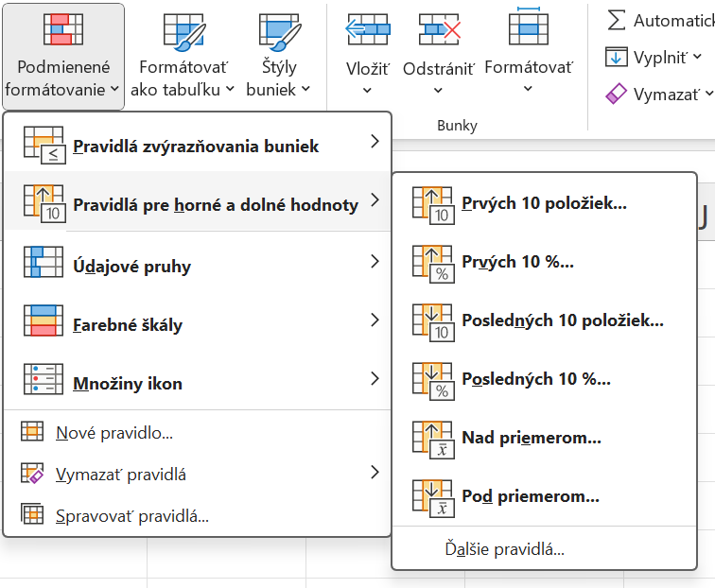Click the Nové pravidlo icon
The width and height of the screenshot is (715, 588).
32,432
